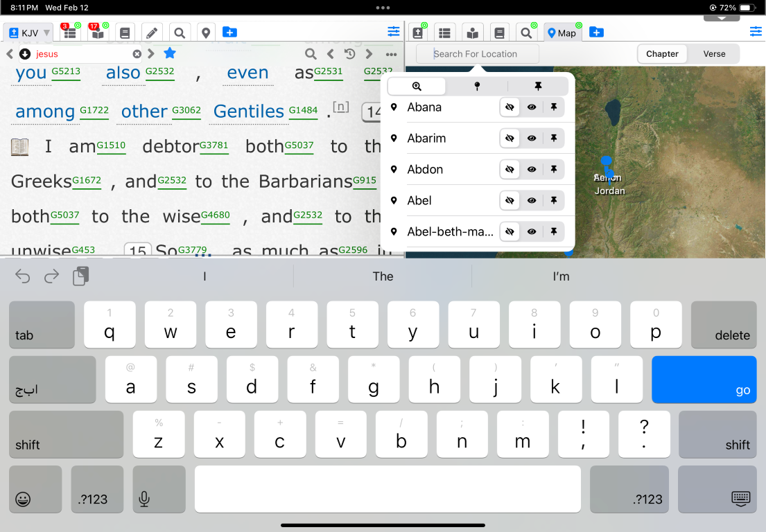This screenshot has height=532, width=766.
Task: Focus the Search For Location field
Action: (477, 54)
